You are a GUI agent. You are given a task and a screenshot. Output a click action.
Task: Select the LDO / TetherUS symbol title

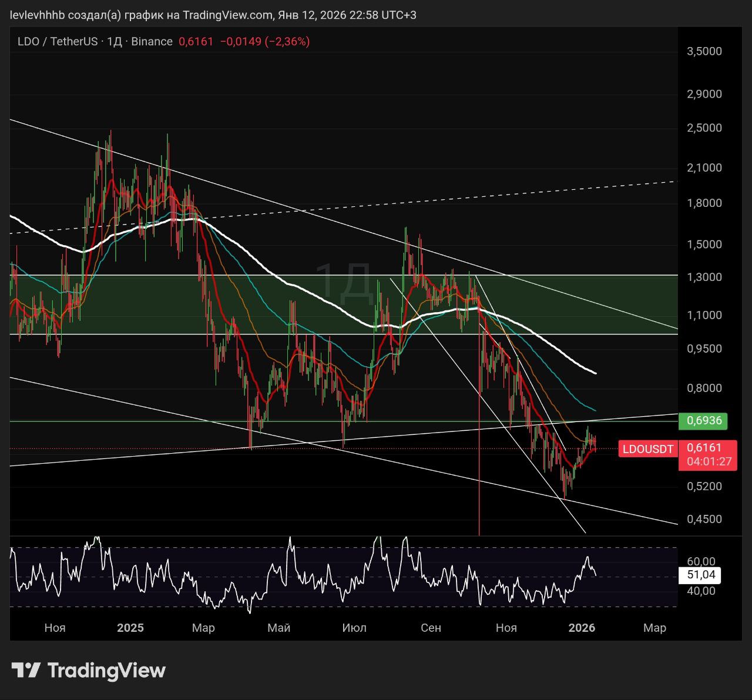pos(57,42)
